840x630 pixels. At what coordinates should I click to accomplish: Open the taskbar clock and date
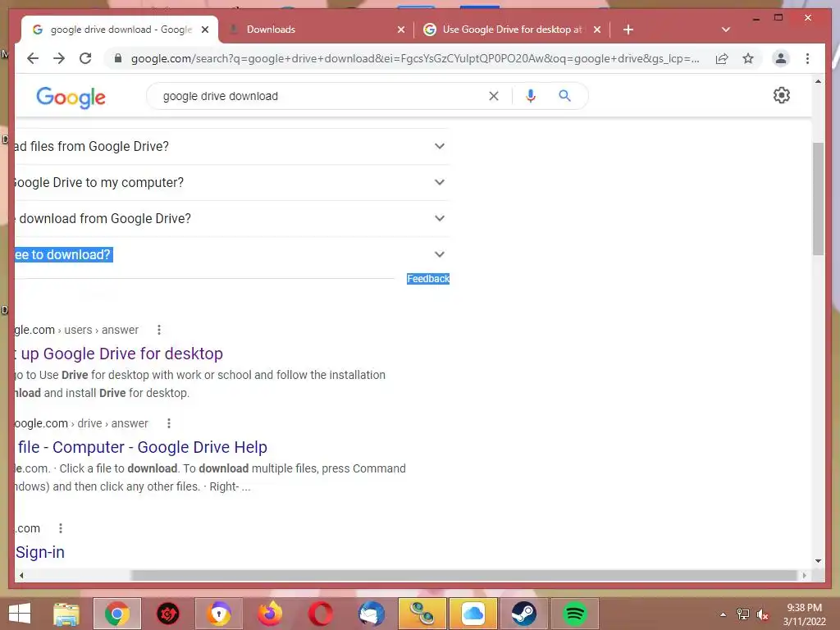point(804,614)
